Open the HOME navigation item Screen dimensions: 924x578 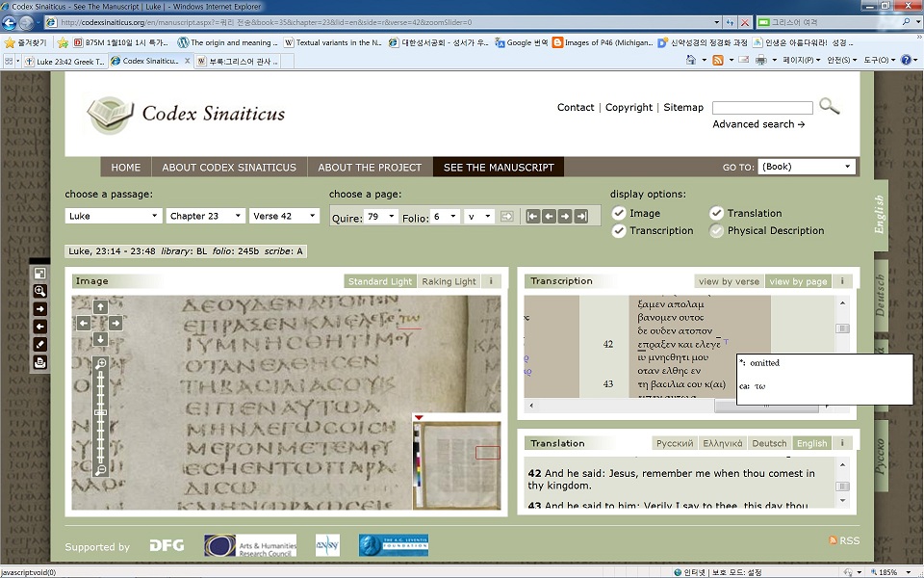tap(126, 167)
